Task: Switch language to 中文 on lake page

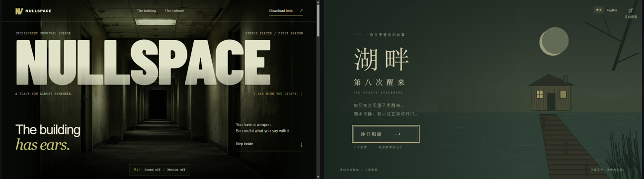Action: [599, 10]
